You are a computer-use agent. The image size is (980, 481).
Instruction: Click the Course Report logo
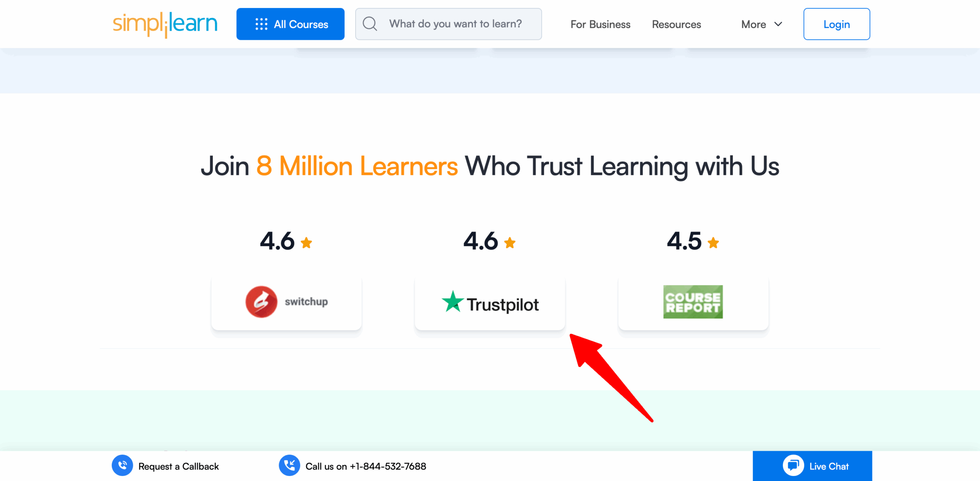pyautogui.click(x=693, y=302)
